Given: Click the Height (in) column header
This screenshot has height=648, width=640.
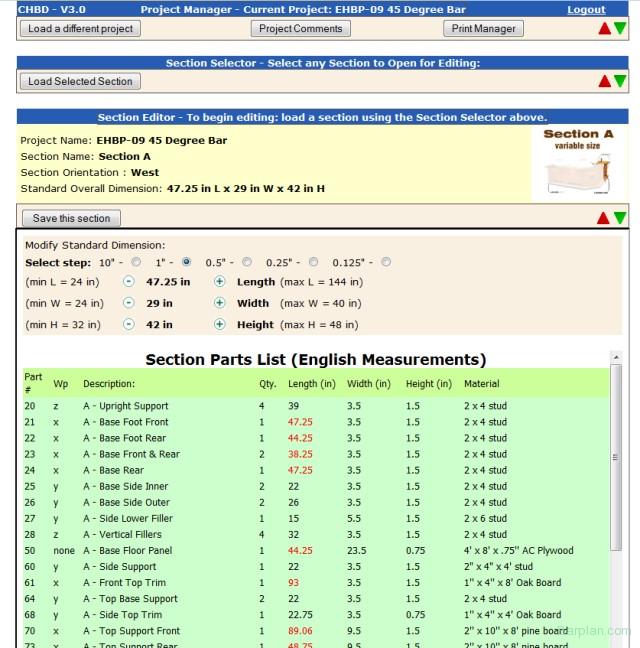Looking at the screenshot, I should click(x=429, y=384).
